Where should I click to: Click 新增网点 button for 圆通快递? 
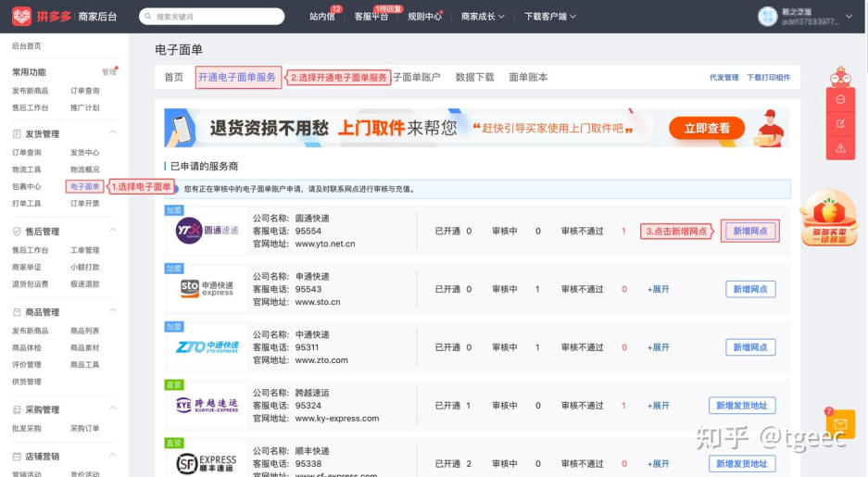pos(749,232)
